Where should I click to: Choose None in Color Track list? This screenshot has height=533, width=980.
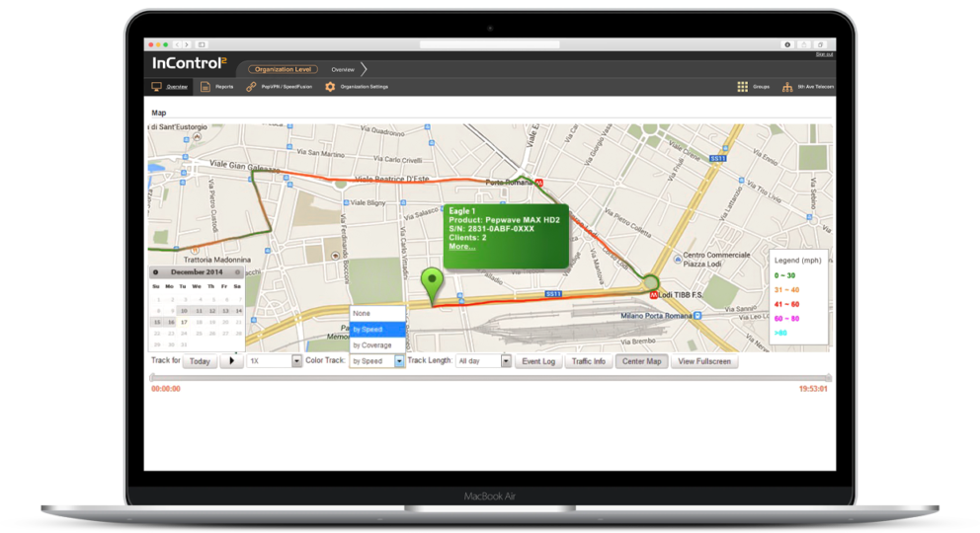(377, 313)
